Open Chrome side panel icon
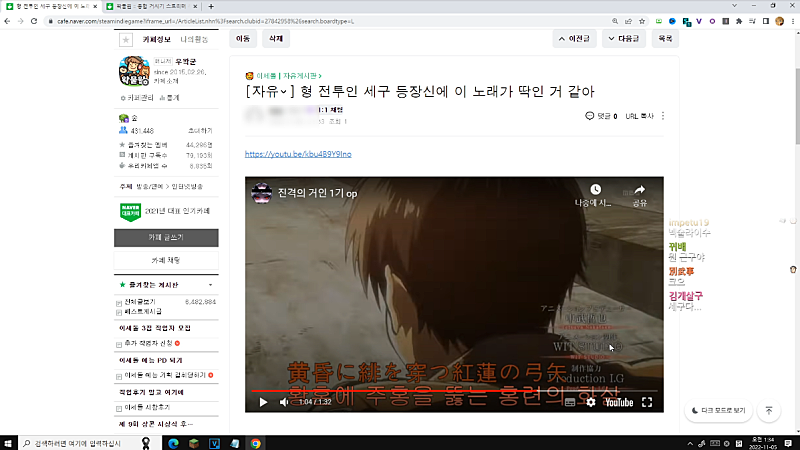The height and width of the screenshot is (450, 800). tap(766, 21)
